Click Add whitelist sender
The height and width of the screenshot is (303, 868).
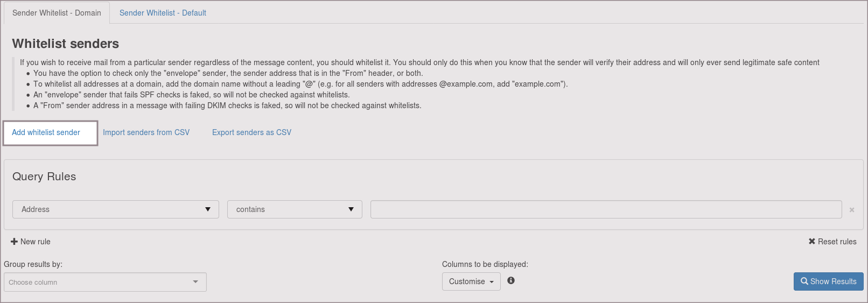pyautogui.click(x=46, y=132)
